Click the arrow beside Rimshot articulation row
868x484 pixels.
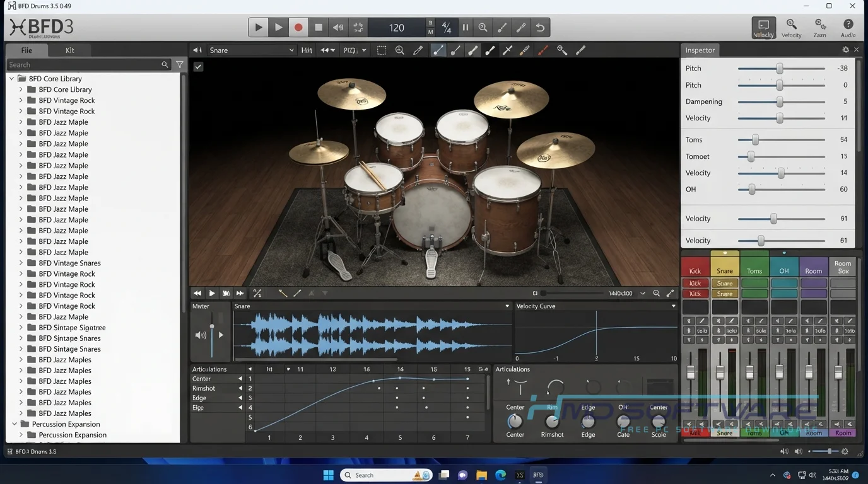pyautogui.click(x=240, y=388)
